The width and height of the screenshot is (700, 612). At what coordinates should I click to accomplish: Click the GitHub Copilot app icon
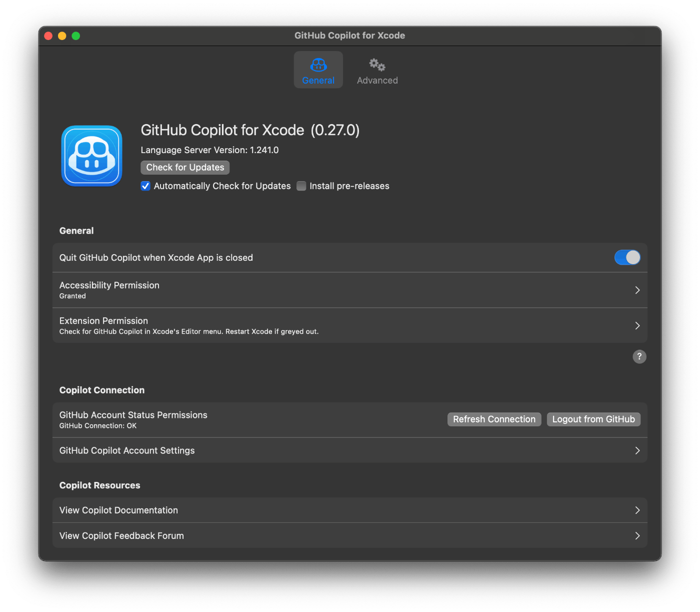[x=91, y=156]
